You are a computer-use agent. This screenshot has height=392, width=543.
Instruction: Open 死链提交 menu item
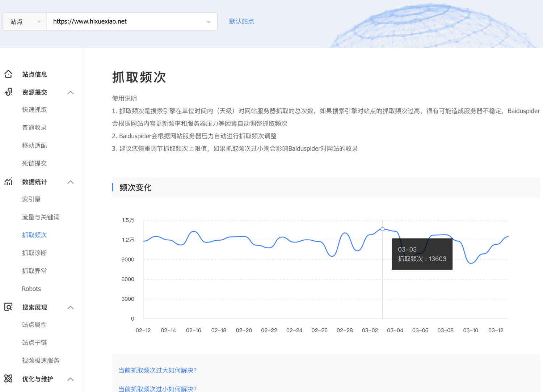pyautogui.click(x=34, y=163)
